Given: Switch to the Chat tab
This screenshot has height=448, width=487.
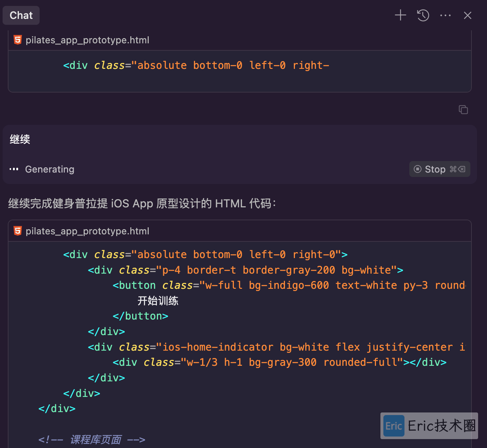Looking at the screenshot, I should pos(21,15).
